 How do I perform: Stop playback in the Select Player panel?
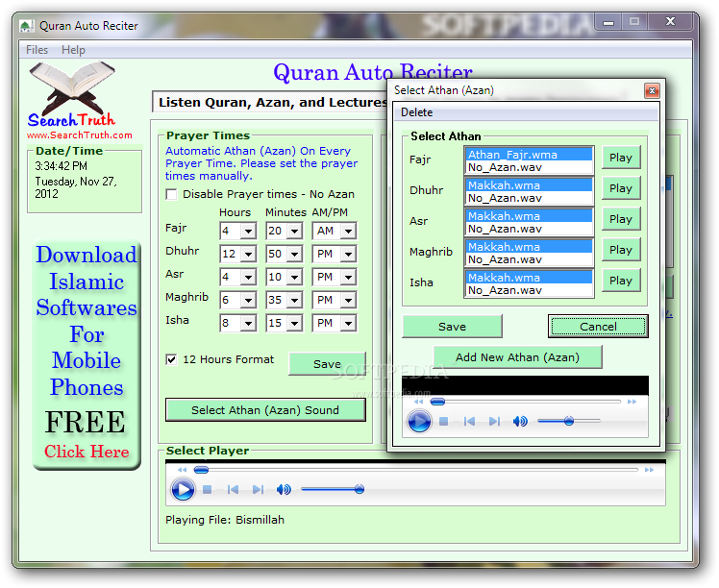(x=208, y=490)
